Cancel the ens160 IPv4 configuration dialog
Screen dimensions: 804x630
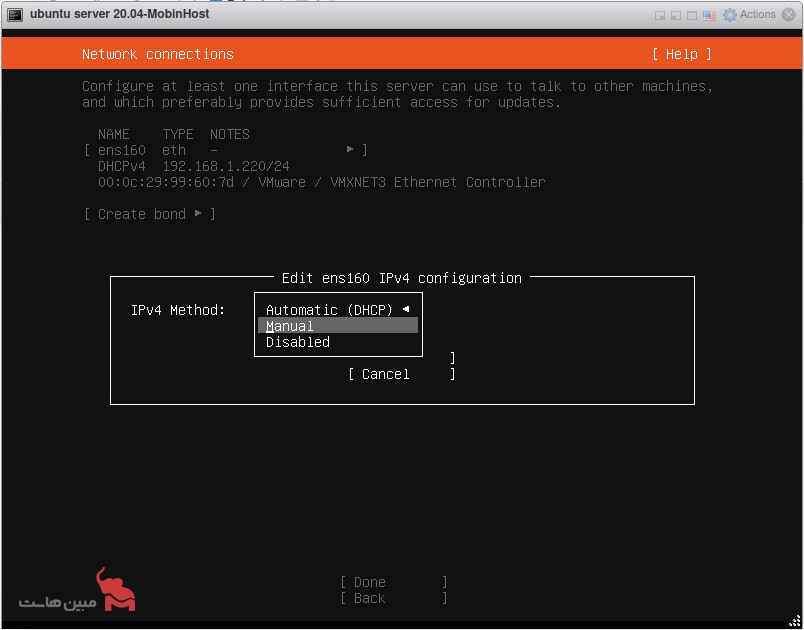coord(401,374)
